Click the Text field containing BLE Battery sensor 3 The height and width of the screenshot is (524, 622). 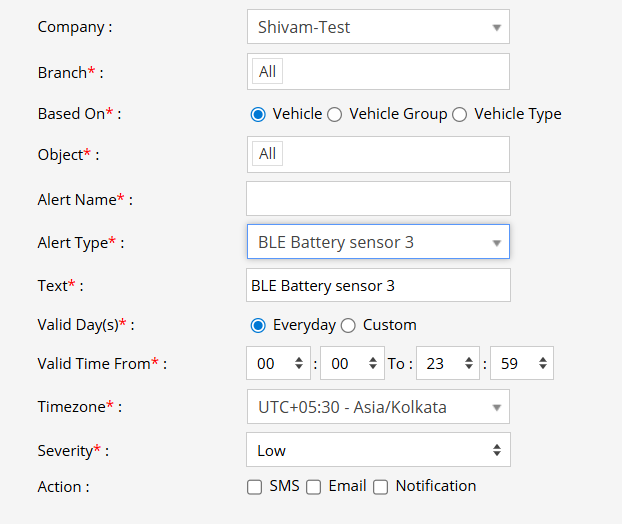(377, 285)
